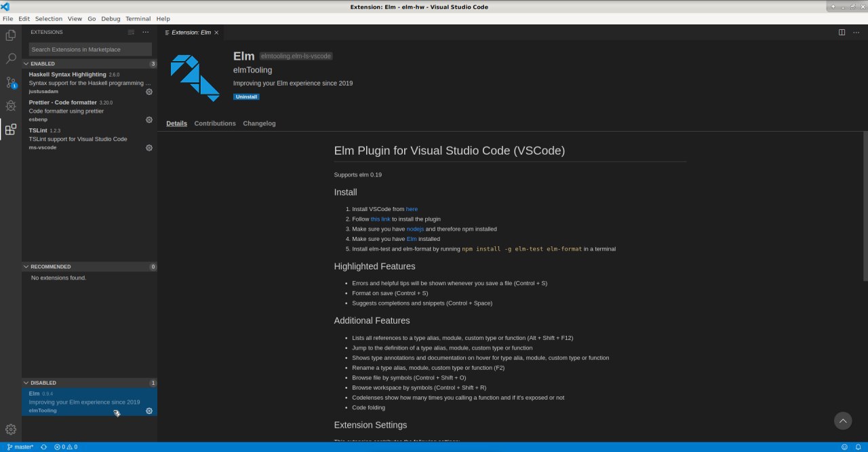
Task: Open 'this link' to install the plugin
Action: point(380,219)
